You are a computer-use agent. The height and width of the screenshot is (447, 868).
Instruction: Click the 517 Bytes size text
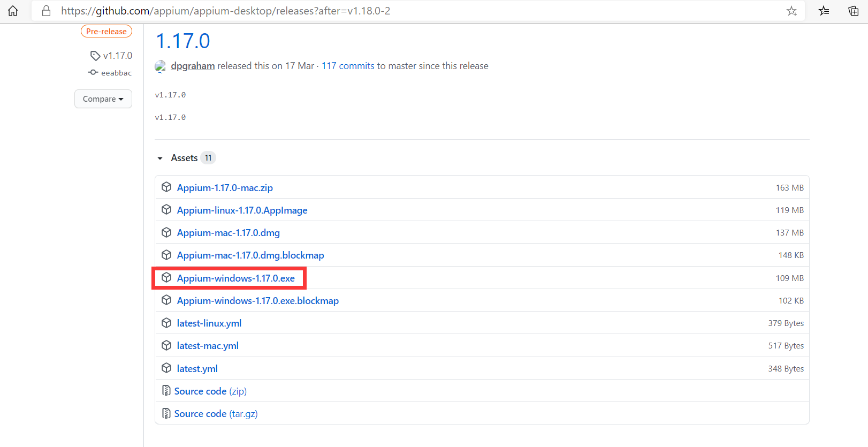click(x=786, y=346)
